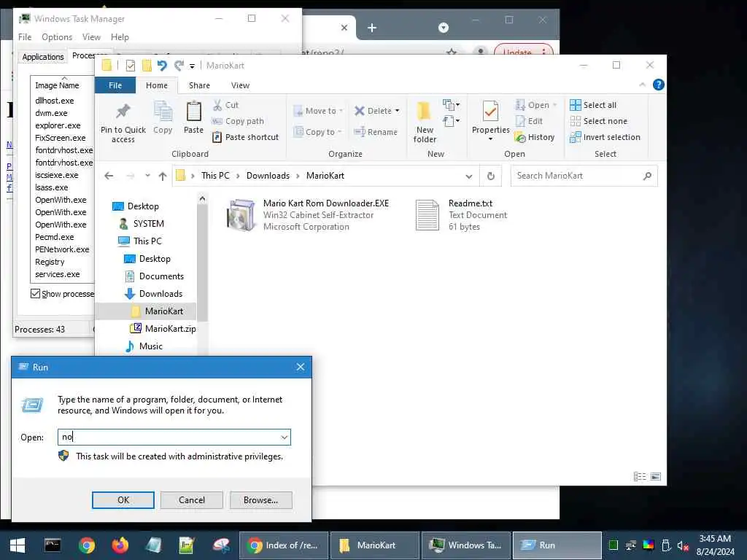The height and width of the screenshot is (560, 747).
Task: Open the Windows Start button
Action: tap(18, 545)
